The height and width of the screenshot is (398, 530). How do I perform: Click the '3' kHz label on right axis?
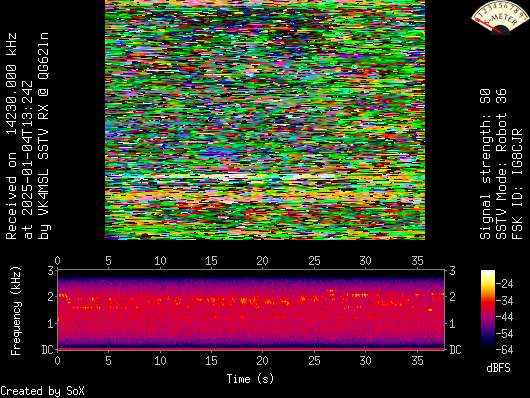(452, 271)
